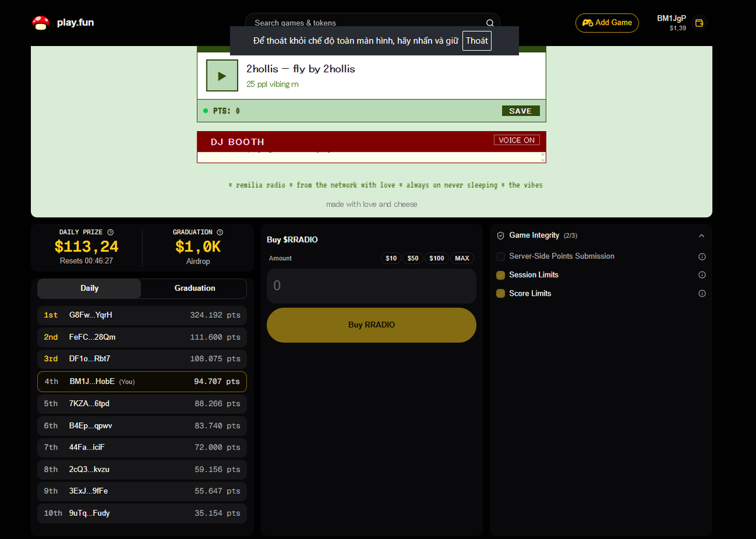This screenshot has width=756, height=539.
Task: Select the $10 amount preset
Action: point(391,258)
